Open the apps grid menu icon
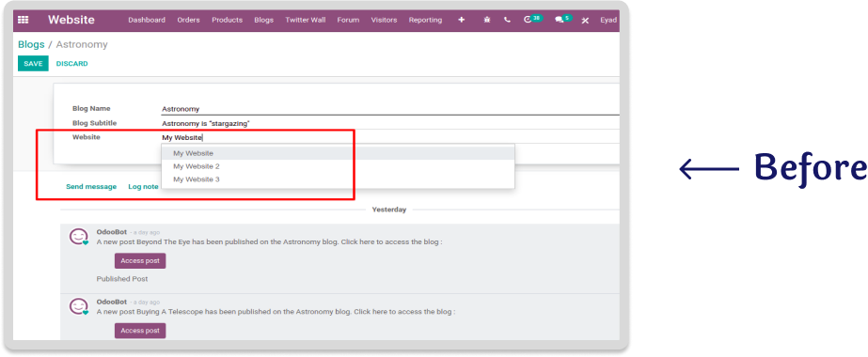This screenshot has height=357, width=868. tap(23, 20)
